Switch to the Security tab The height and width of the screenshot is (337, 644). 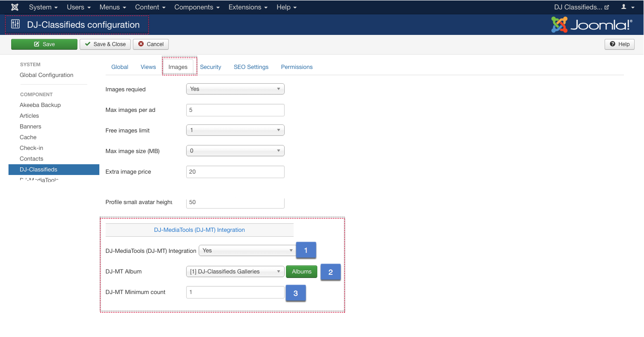[210, 67]
